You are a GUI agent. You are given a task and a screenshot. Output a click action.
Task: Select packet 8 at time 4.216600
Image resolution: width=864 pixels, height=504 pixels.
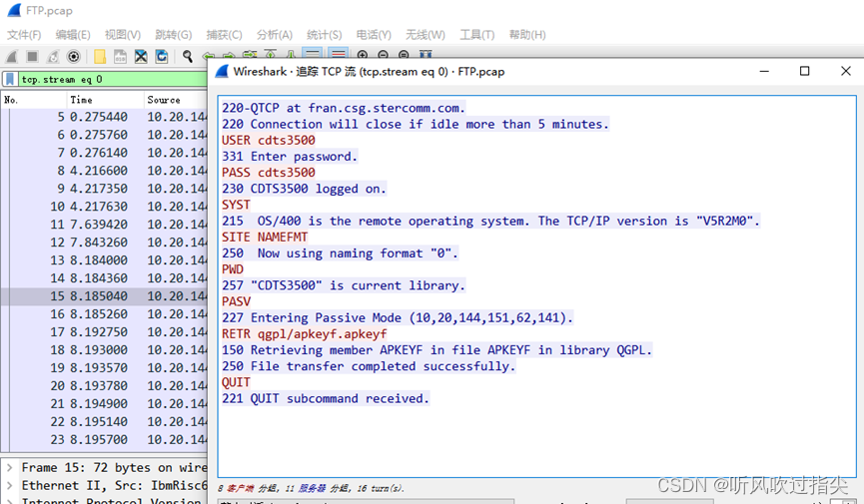[104, 171]
